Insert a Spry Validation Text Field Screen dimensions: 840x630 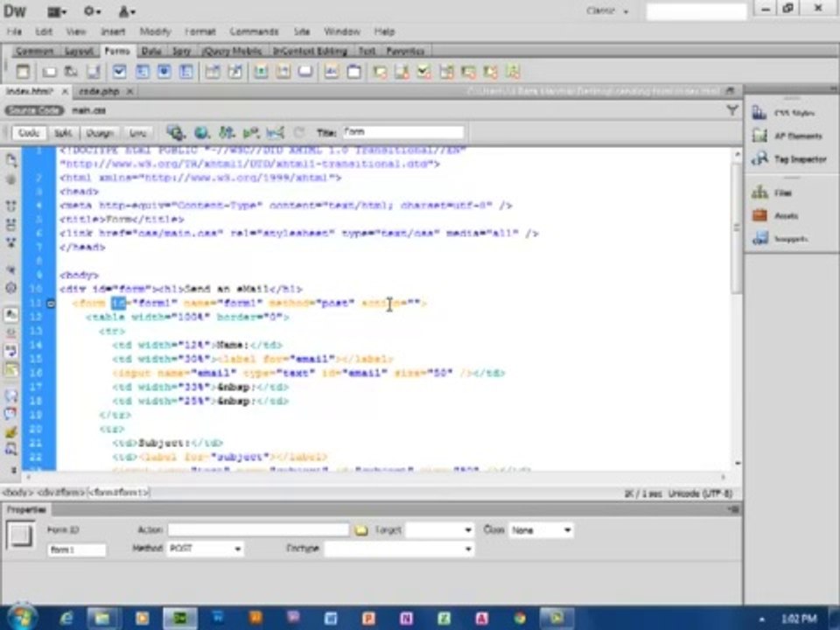click(x=380, y=71)
